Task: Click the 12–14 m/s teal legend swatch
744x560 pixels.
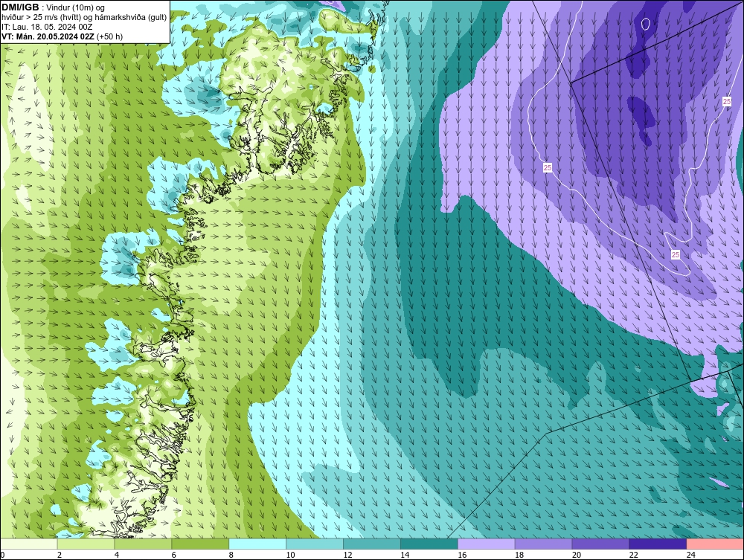Action: tap(372, 544)
